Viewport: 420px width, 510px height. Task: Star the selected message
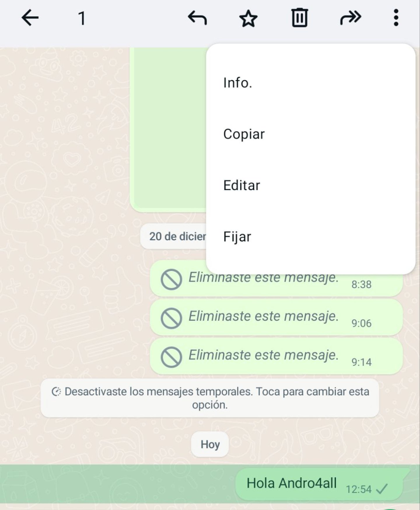(248, 18)
